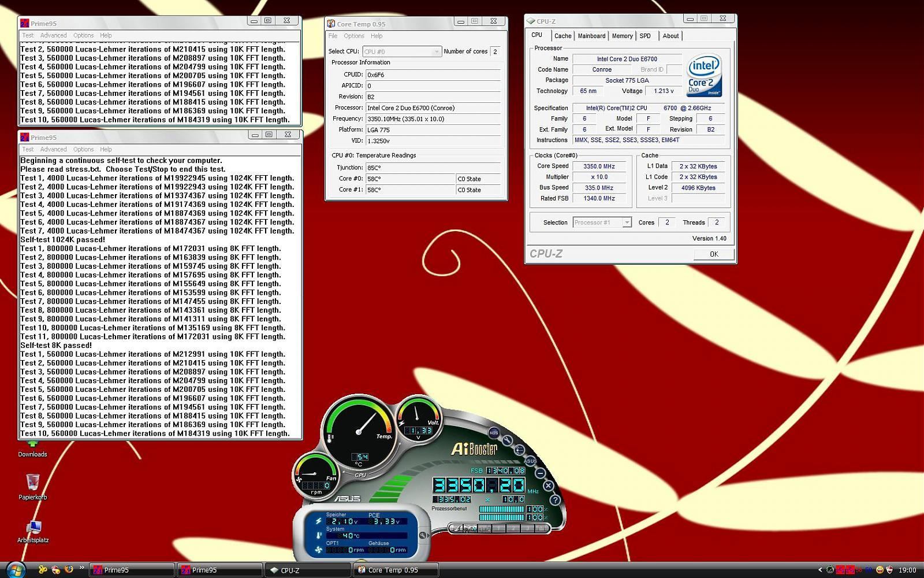
Task: Click lower Prime95 window title icon
Action: tap(25, 137)
